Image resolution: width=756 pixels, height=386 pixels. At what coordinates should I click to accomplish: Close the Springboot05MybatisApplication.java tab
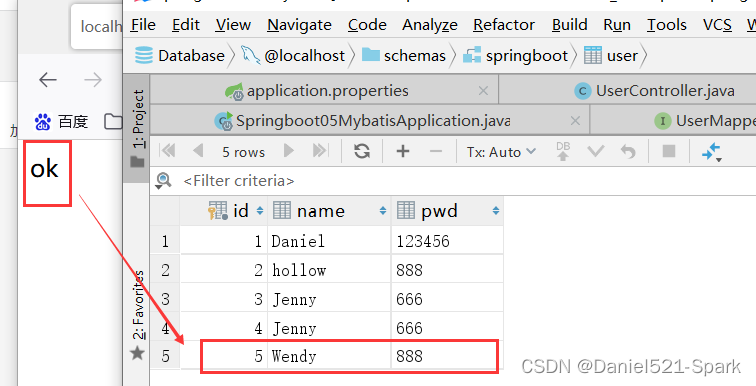point(575,120)
